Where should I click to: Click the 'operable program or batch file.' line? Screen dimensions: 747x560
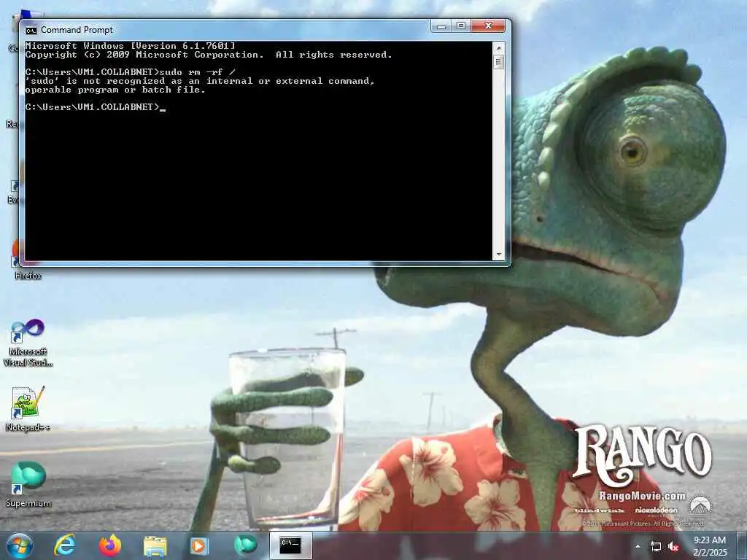click(x=115, y=90)
